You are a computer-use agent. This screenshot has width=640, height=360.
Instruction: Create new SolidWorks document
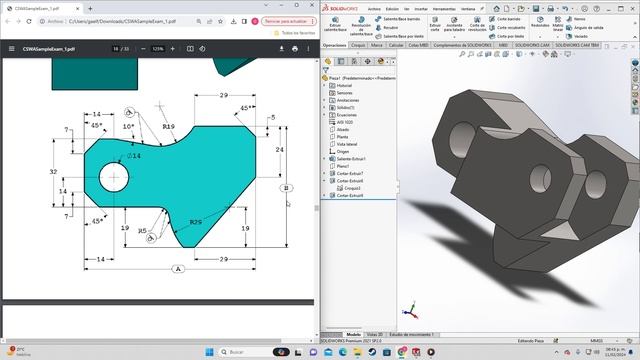507,9
